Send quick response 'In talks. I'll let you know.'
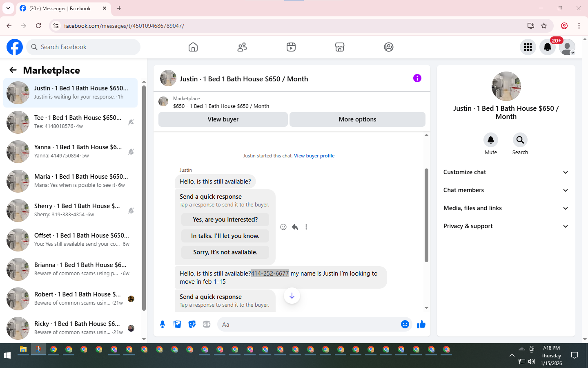Image resolution: width=588 pixels, height=368 pixels. click(x=225, y=236)
